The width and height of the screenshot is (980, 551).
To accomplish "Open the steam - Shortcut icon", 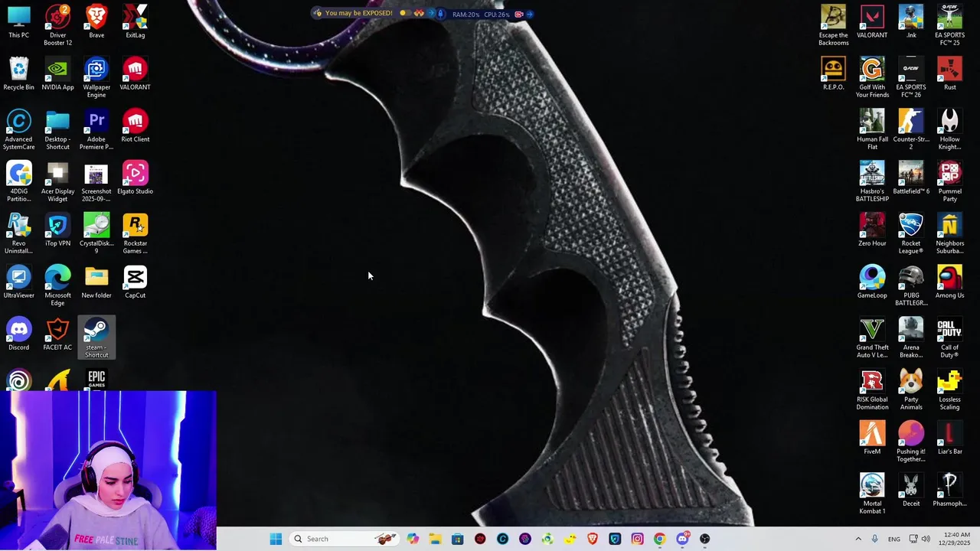I will (96, 337).
